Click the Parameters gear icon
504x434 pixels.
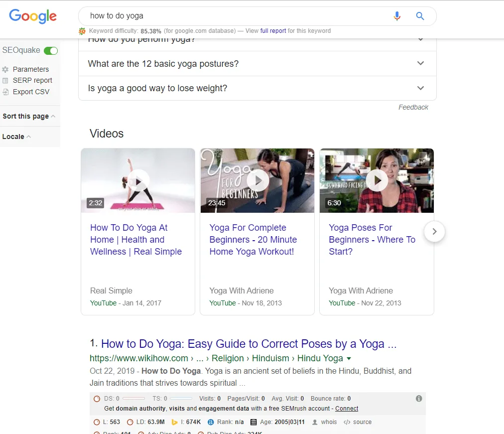(x=5, y=69)
